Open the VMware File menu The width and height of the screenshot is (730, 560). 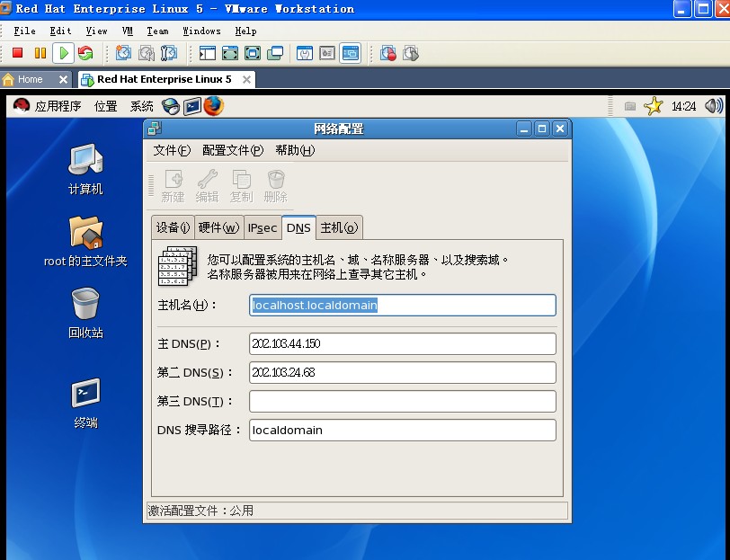click(24, 31)
